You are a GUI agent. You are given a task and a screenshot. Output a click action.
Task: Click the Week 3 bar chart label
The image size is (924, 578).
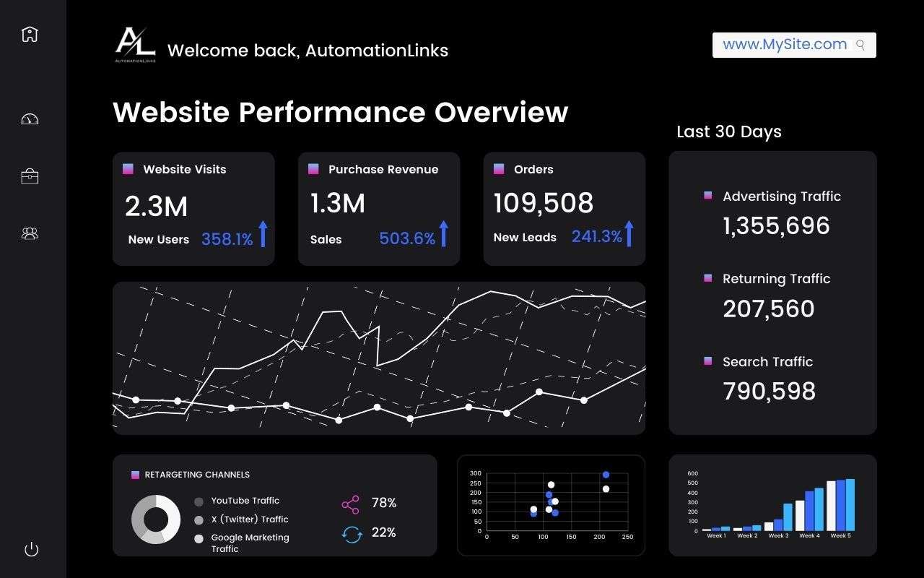[778, 536]
